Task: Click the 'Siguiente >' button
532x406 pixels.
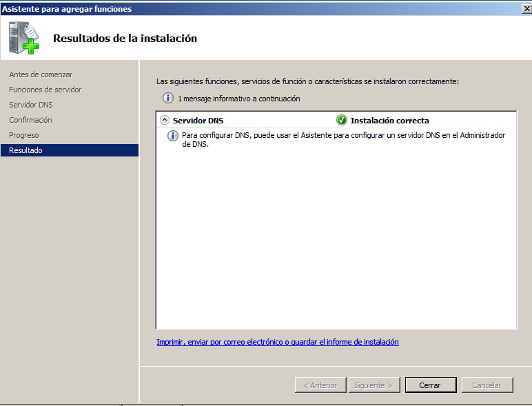Action: pyautogui.click(x=374, y=385)
